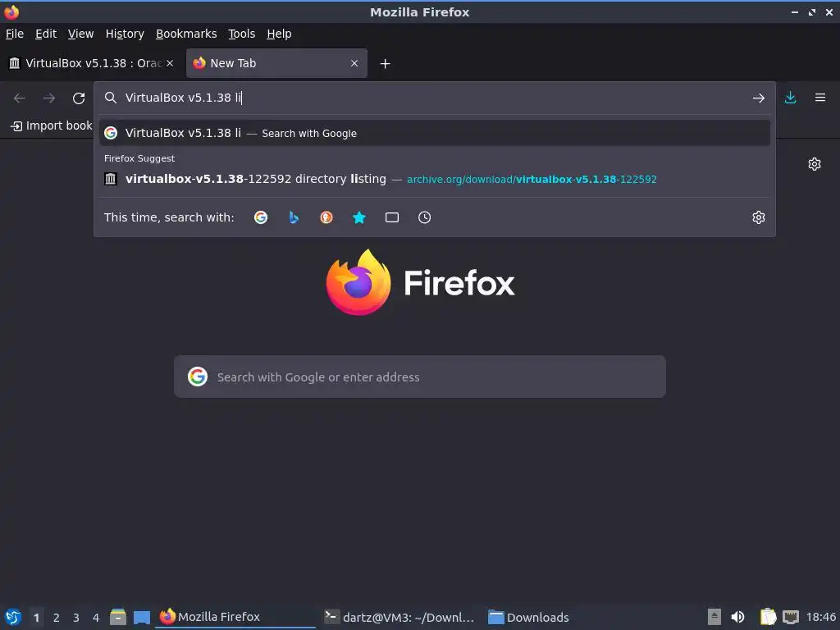Click the show desktop taskbar icon
The image size is (840, 630).
(x=141, y=618)
